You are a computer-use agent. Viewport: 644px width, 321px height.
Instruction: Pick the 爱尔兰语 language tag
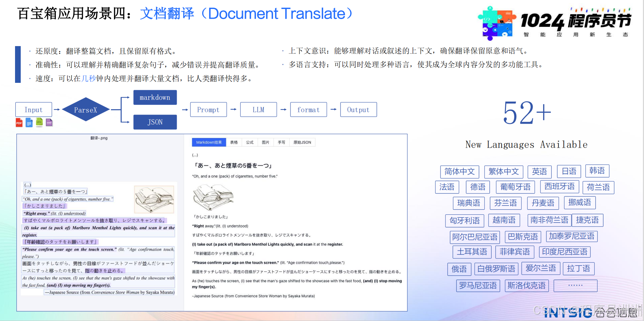(541, 268)
